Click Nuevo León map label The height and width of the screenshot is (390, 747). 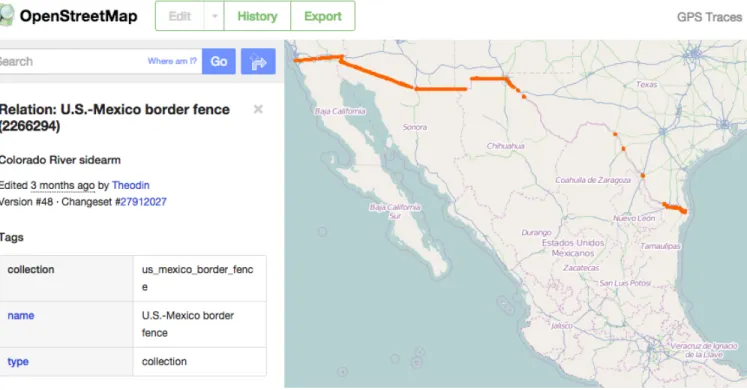(x=634, y=218)
